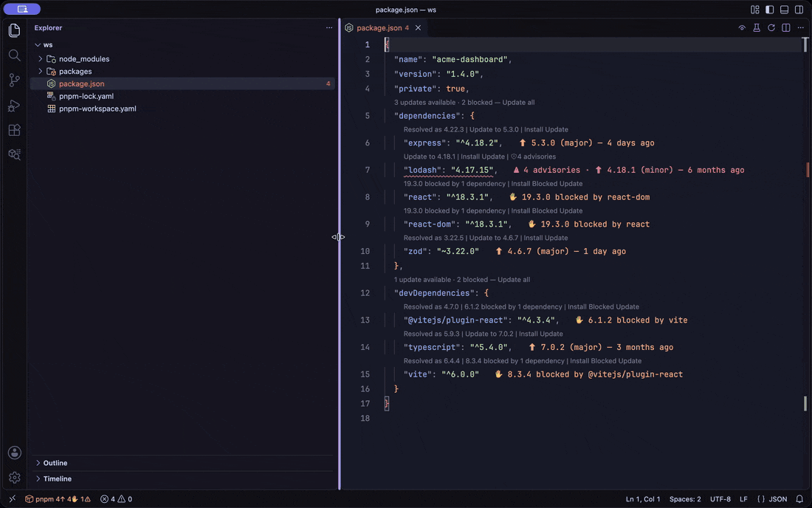Open the Run and Debug view
The image size is (812, 508).
[x=15, y=105]
